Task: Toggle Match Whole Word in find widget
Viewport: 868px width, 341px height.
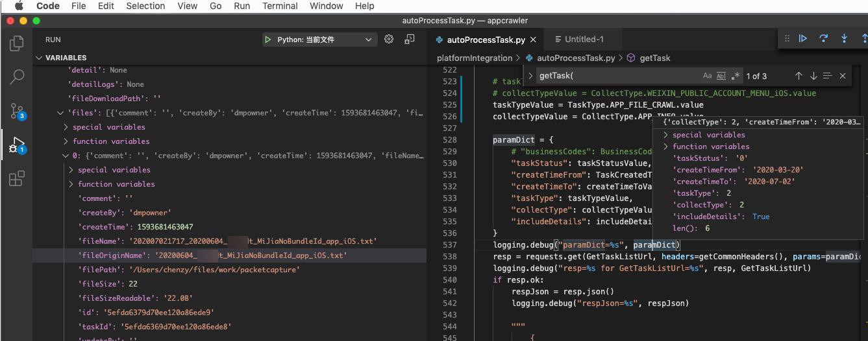Action: pyautogui.click(x=721, y=76)
